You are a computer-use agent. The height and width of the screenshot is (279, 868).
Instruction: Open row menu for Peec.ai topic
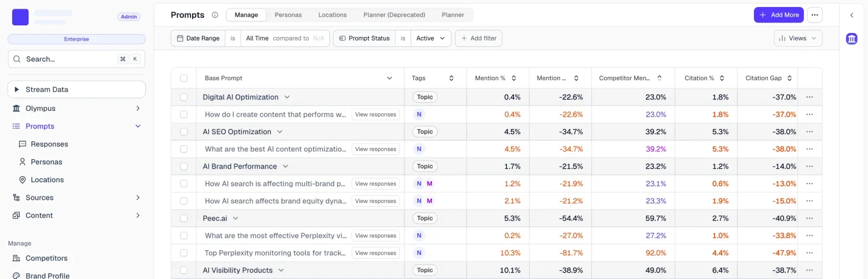810,218
